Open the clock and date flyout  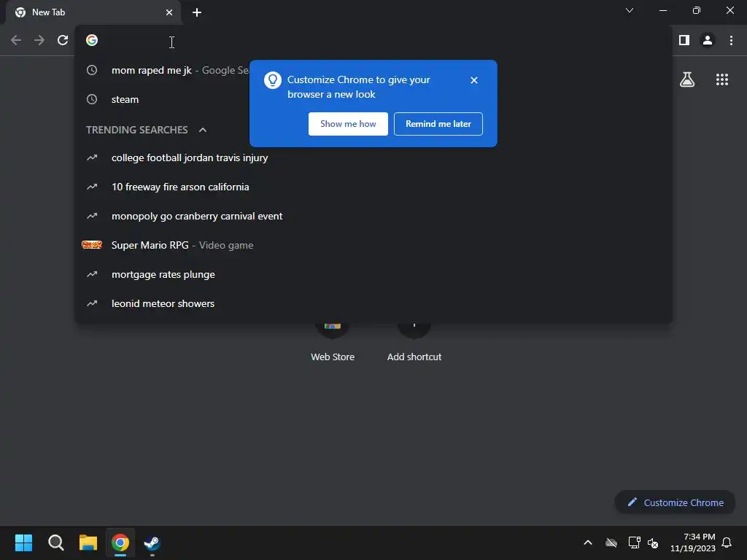(693, 542)
